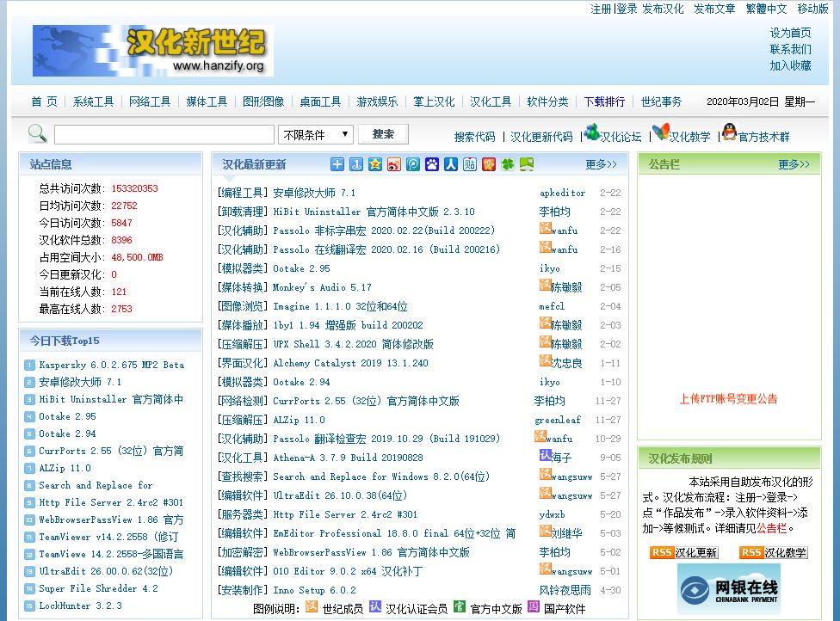Image resolution: width=840 pixels, height=621 pixels.
Task: Open LockHunter 3.2.3 in Top15 list
Action: (x=80, y=606)
